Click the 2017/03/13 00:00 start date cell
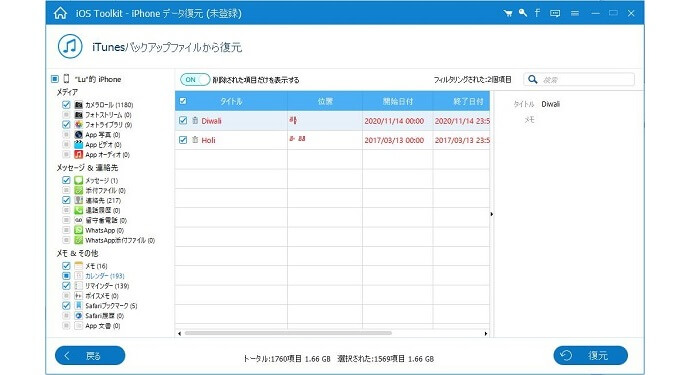Screen dimensions: 696x375 (394, 140)
